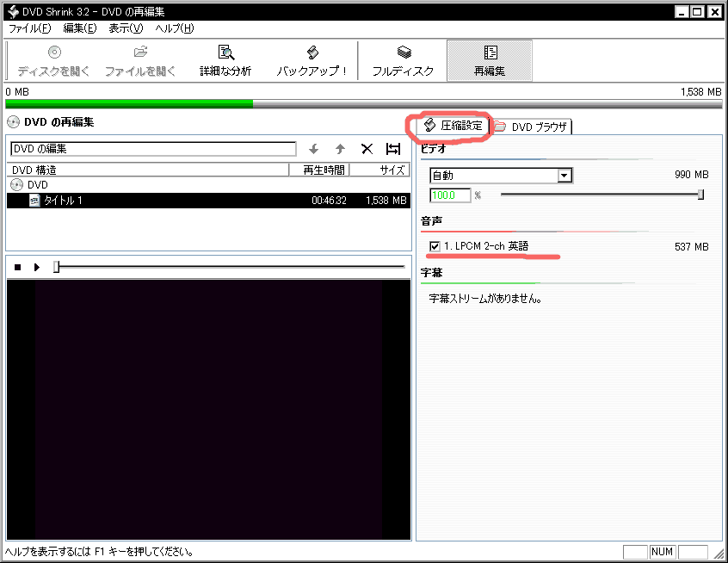Switch to フルディスク full disc mode

pos(403,61)
